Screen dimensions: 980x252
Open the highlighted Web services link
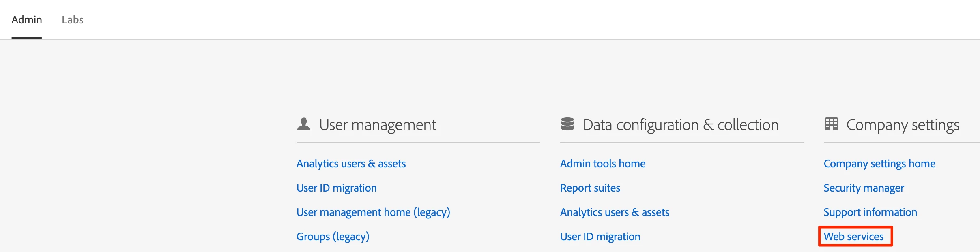point(853,237)
